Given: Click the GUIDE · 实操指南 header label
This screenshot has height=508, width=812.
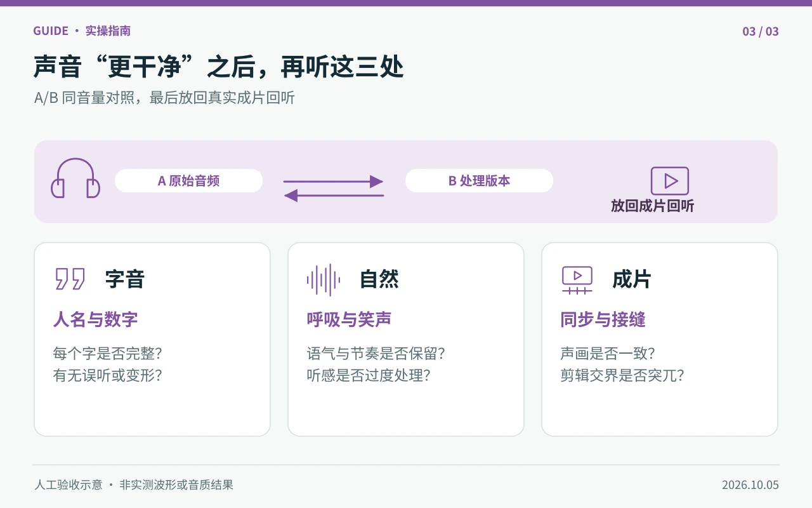Looking at the screenshot, I should (x=82, y=31).
